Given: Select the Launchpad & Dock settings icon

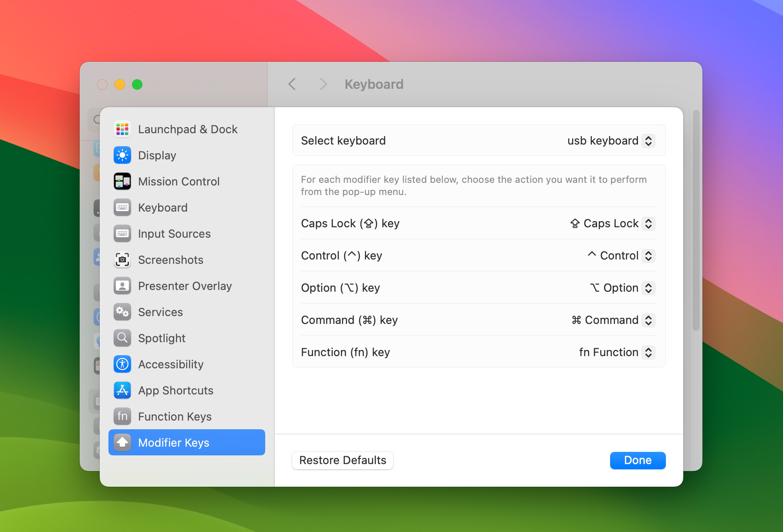Looking at the screenshot, I should coord(122,129).
